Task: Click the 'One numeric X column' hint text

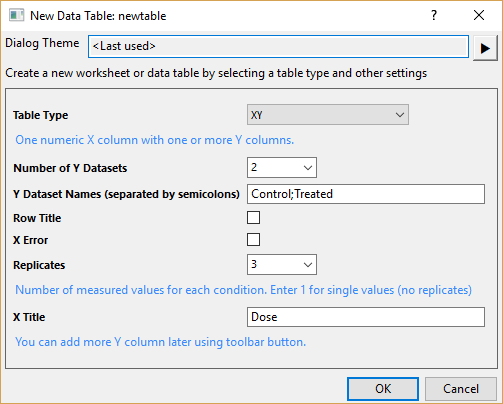Action: 155,140
